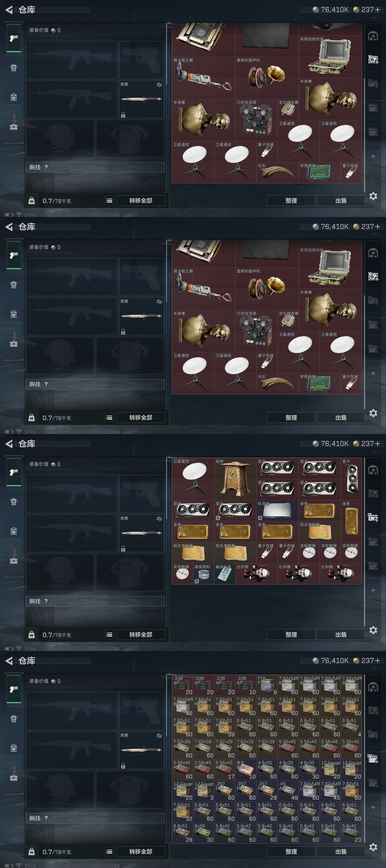
Task: Expand 胸挂 help marker beside ammo stash
Action: pos(46,818)
